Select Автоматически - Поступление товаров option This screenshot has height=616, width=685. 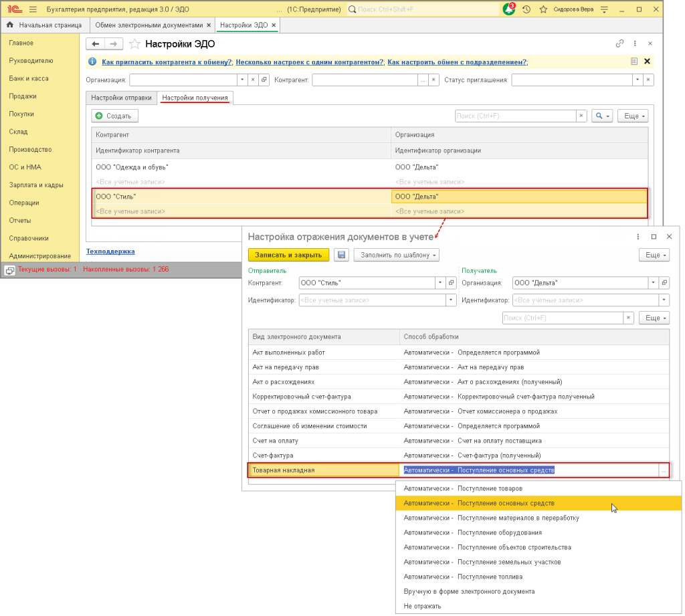[463, 488]
